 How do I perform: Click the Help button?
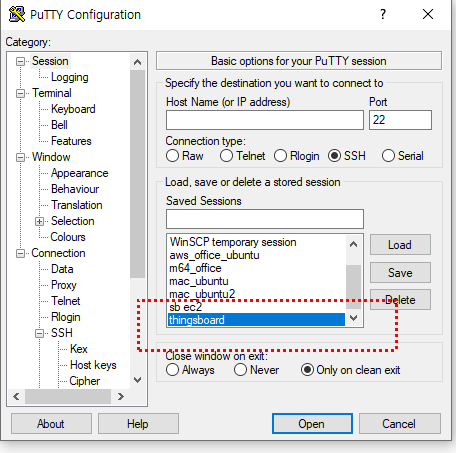click(138, 424)
